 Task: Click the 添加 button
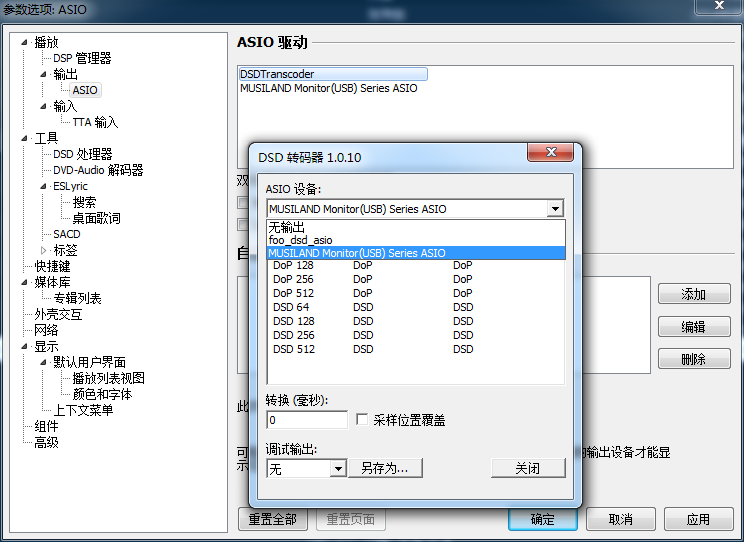coord(693,294)
